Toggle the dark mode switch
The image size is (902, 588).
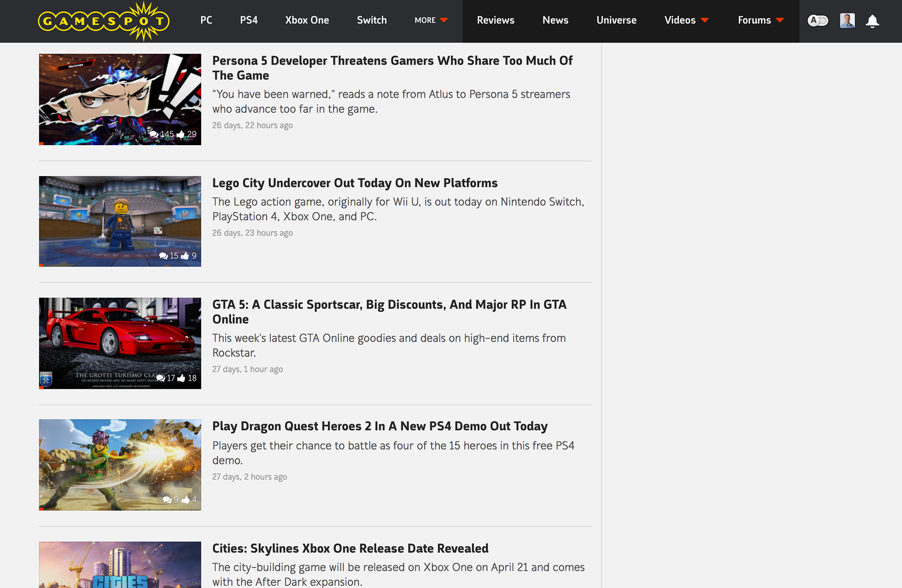[x=818, y=21]
